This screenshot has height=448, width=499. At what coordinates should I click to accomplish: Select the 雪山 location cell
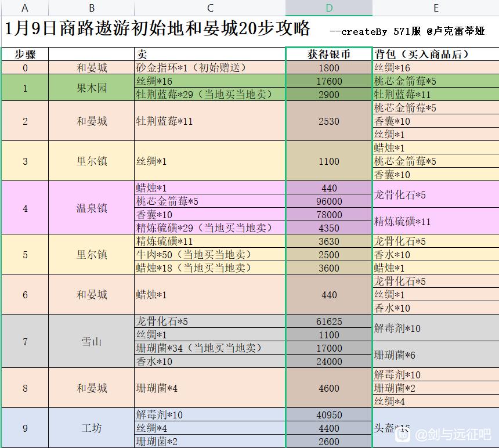point(92,341)
